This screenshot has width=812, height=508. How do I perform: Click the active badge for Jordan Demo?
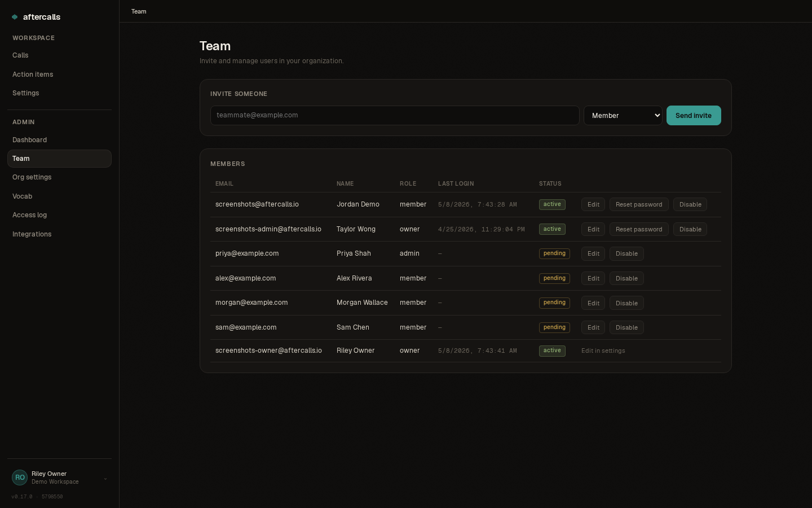point(552,204)
